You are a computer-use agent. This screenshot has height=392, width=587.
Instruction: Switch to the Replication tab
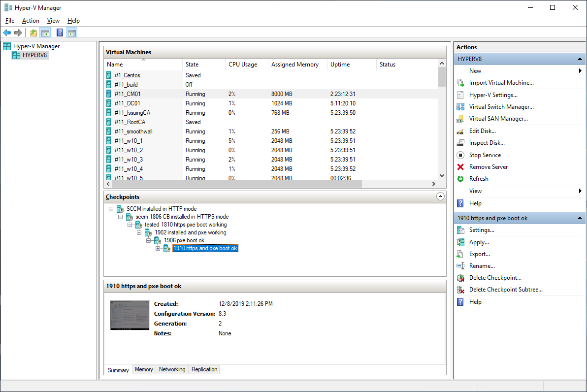coord(204,369)
